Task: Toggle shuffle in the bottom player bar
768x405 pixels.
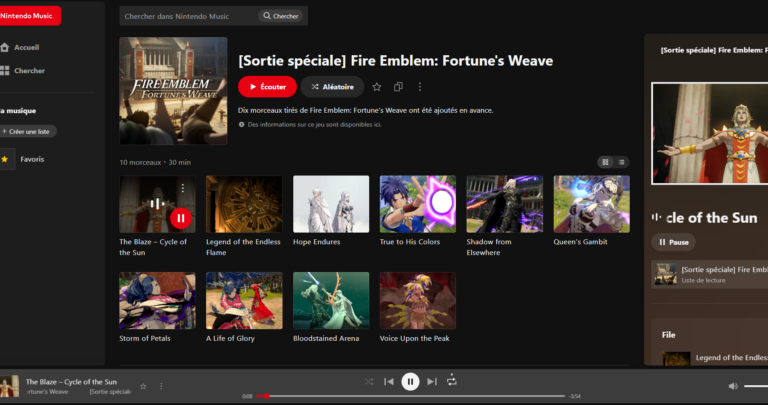Action: [369, 381]
